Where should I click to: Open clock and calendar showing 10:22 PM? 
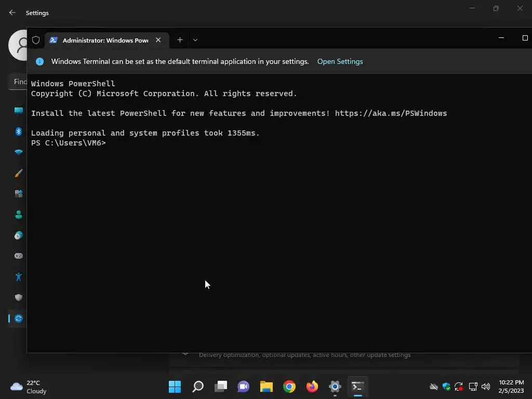click(511, 387)
